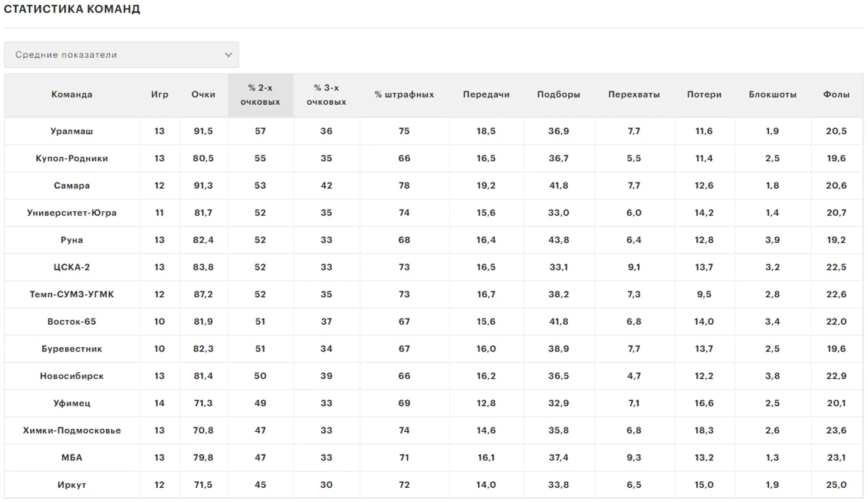Open the Самара team link
The image size is (868, 502).
point(72,186)
